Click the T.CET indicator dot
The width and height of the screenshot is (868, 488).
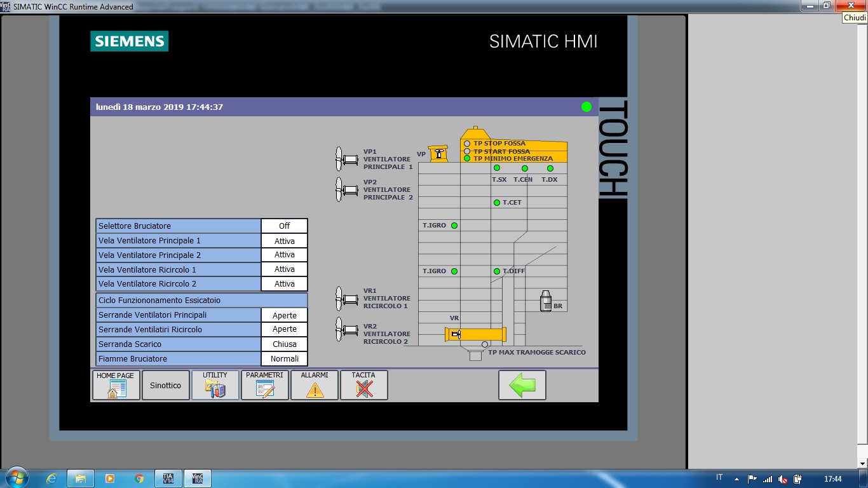(x=497, y=203)
